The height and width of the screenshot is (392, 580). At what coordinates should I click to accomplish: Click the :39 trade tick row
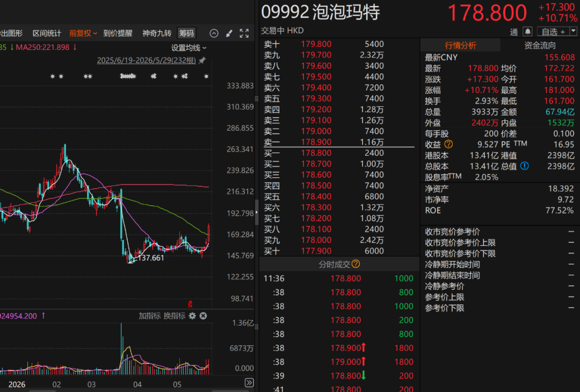(x=339, y=376)
